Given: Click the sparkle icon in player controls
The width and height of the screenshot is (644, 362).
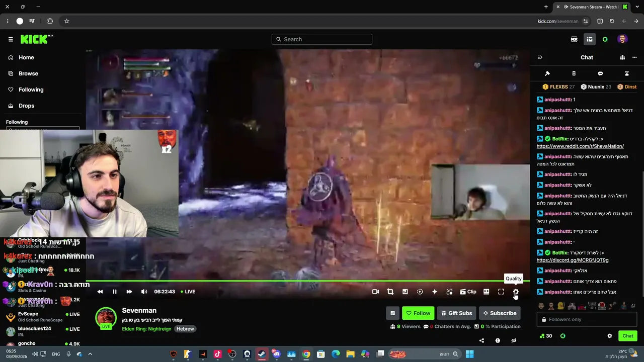Looking at the screenshot, I should coord(435,292).
